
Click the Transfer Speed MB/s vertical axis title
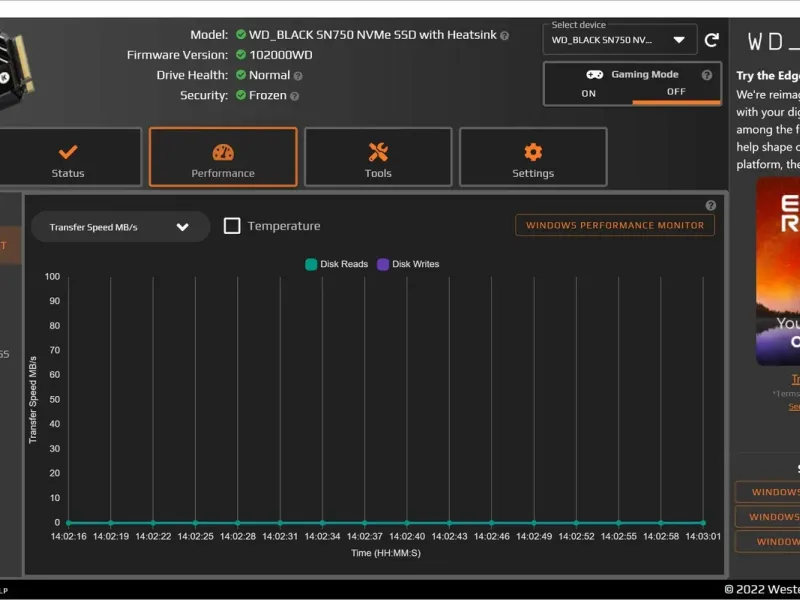click(x=33, y=399)
